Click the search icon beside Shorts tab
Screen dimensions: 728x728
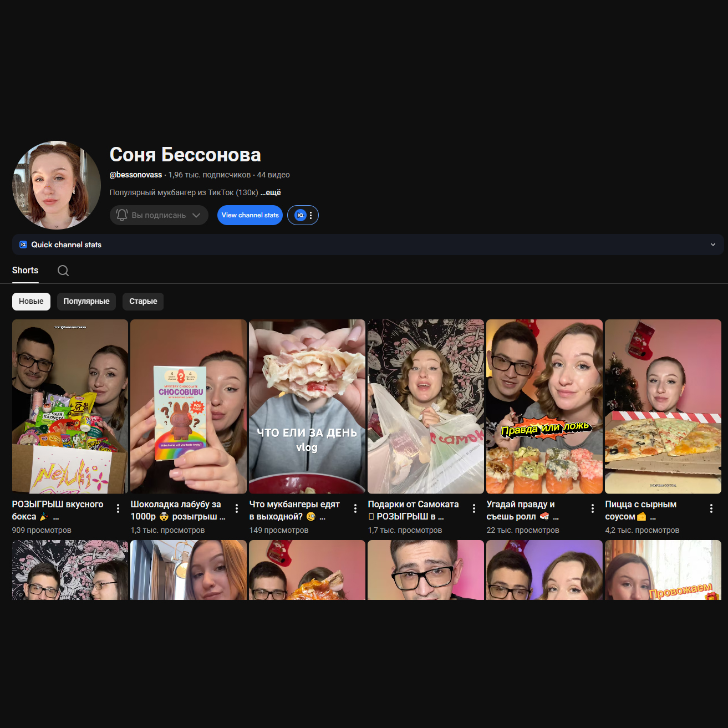click(63, 271)
